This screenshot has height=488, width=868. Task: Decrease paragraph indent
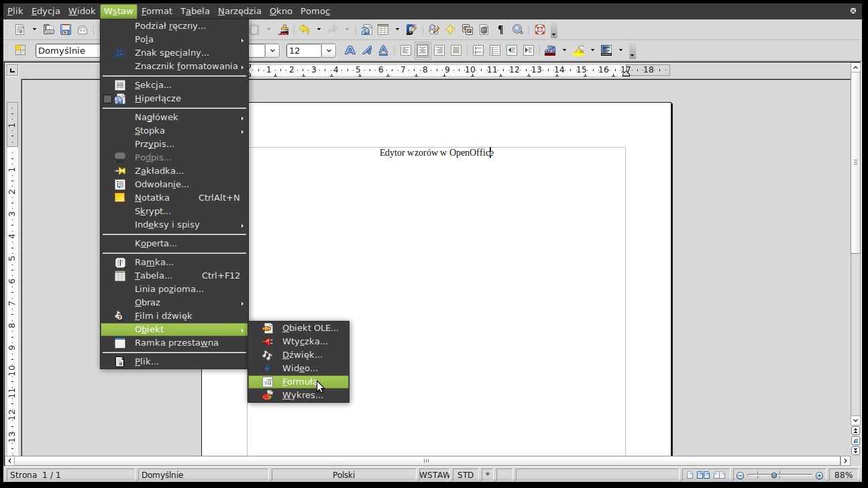pyautogui.click(x=512, y=50)
